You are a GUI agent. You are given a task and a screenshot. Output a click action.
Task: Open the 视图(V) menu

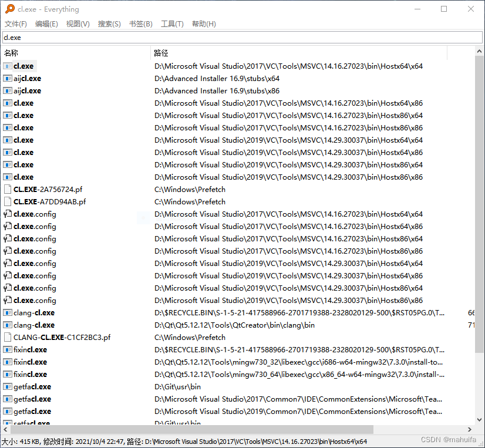78,23
